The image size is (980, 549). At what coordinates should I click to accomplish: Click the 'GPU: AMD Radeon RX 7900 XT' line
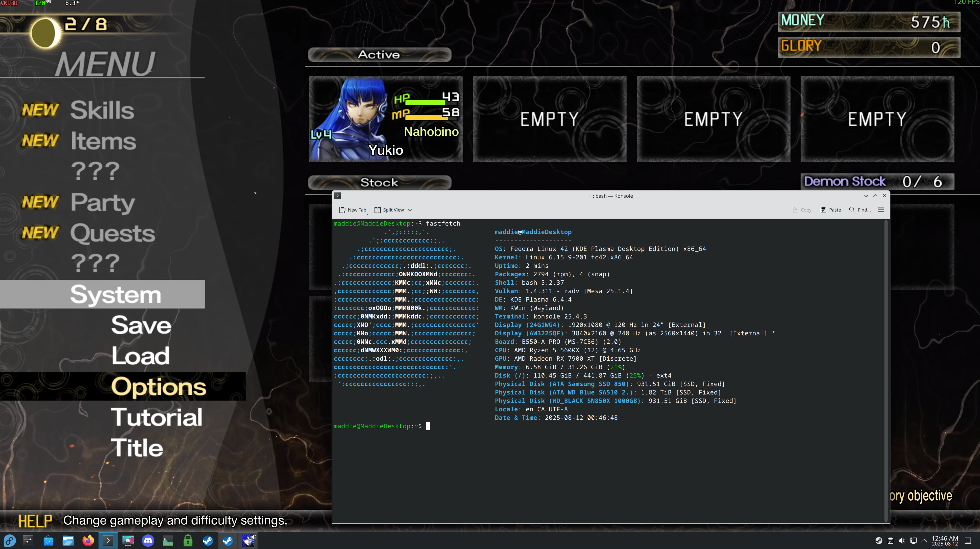pyautogui.click(x=565, y=358)
